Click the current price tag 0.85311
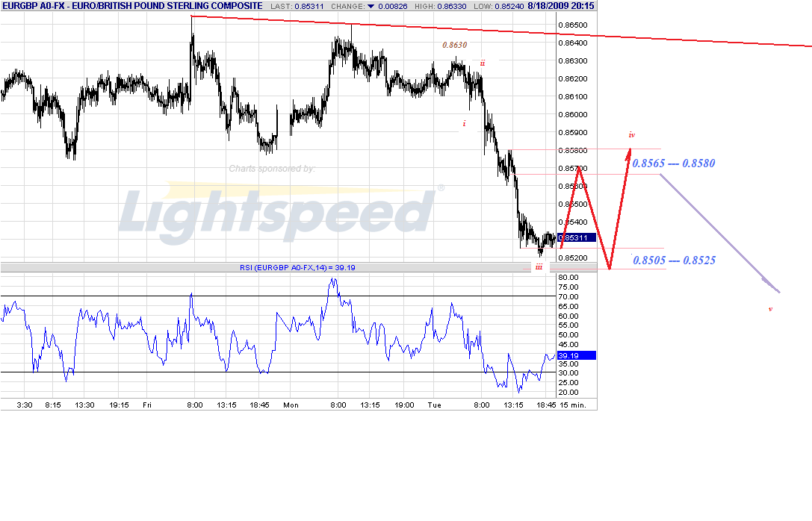 (x=577, y=237)
